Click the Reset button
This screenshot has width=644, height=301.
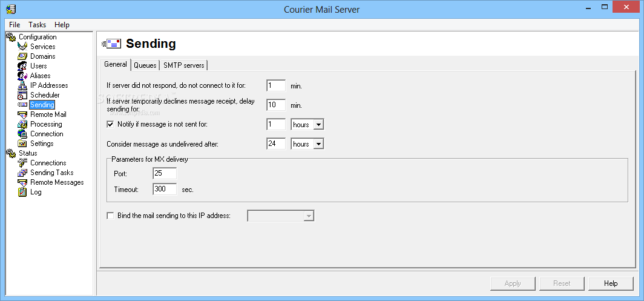tap(562, 283)
